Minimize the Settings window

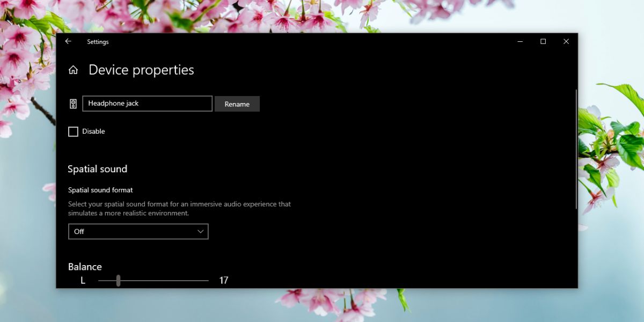point(520,41)
